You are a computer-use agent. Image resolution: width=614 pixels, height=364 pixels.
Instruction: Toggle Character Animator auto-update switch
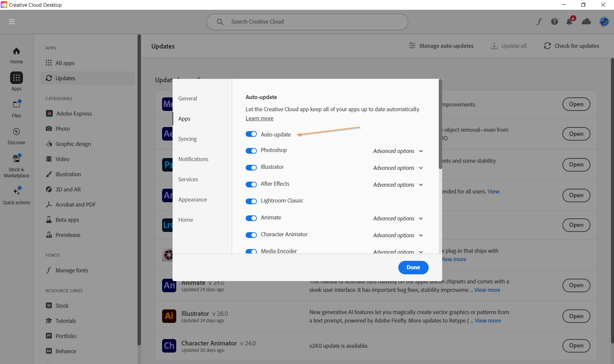coord(251,235)
